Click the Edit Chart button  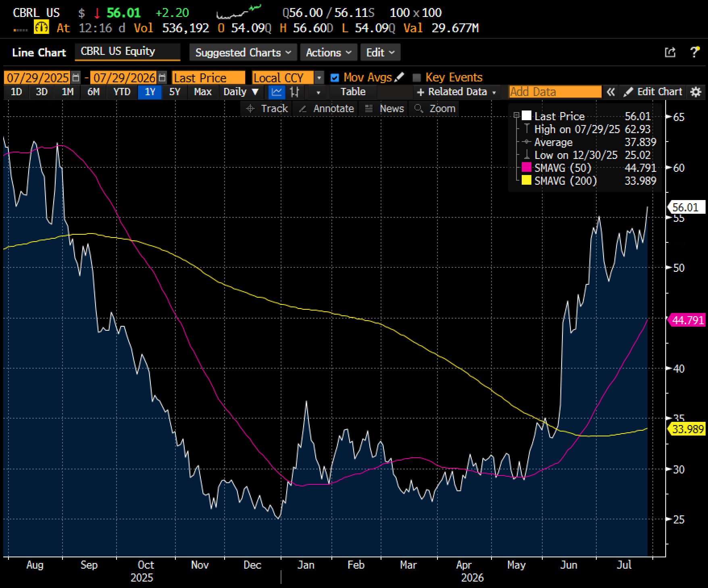pos(653,92)
